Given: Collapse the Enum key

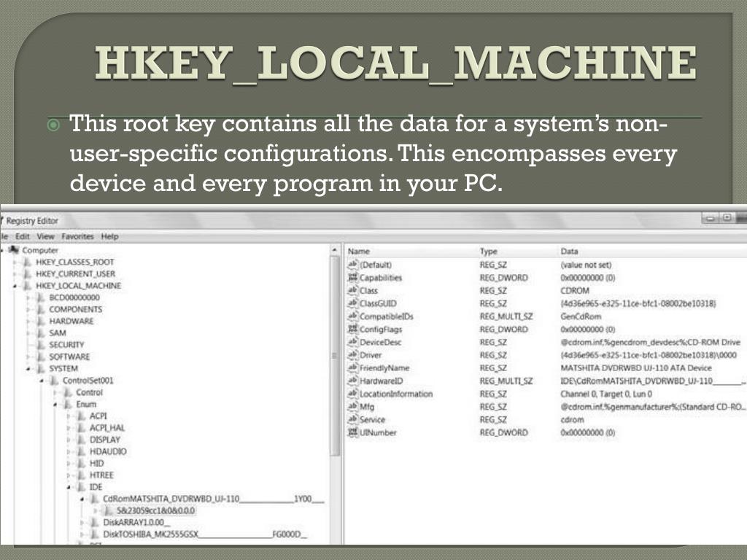Looking at the screenshot, I should click(x=55, y=405).
